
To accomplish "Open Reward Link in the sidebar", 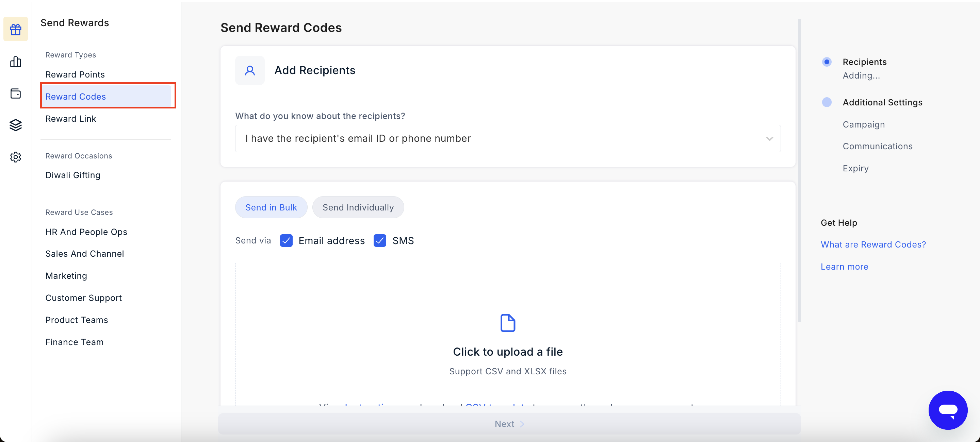I will pos(71,119).
